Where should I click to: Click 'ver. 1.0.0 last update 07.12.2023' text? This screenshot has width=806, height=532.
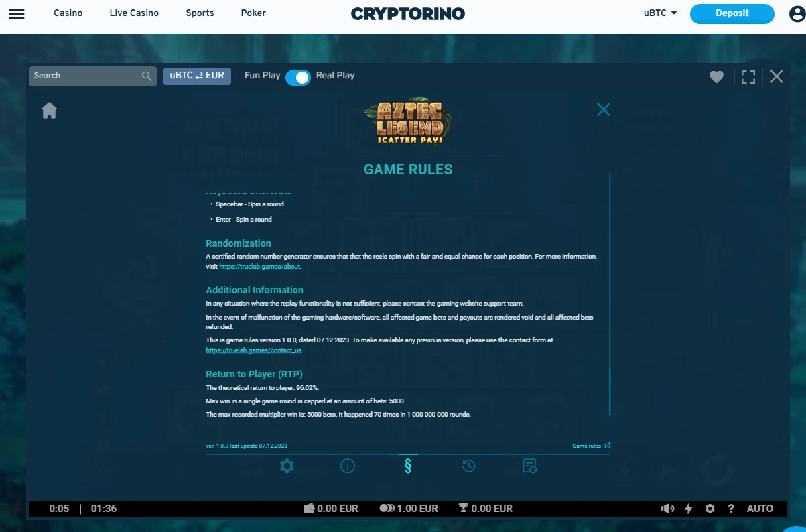click(x=247, y=446)
